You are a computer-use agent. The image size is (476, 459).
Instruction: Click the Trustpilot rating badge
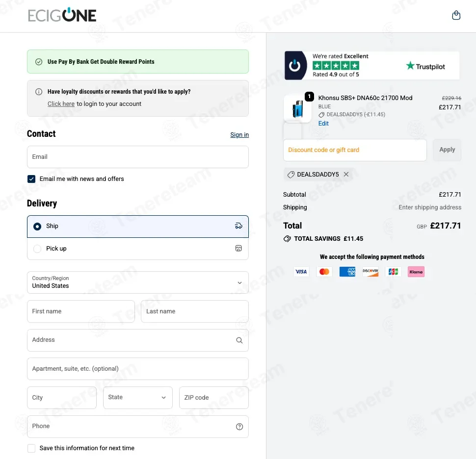coord(371,65)
